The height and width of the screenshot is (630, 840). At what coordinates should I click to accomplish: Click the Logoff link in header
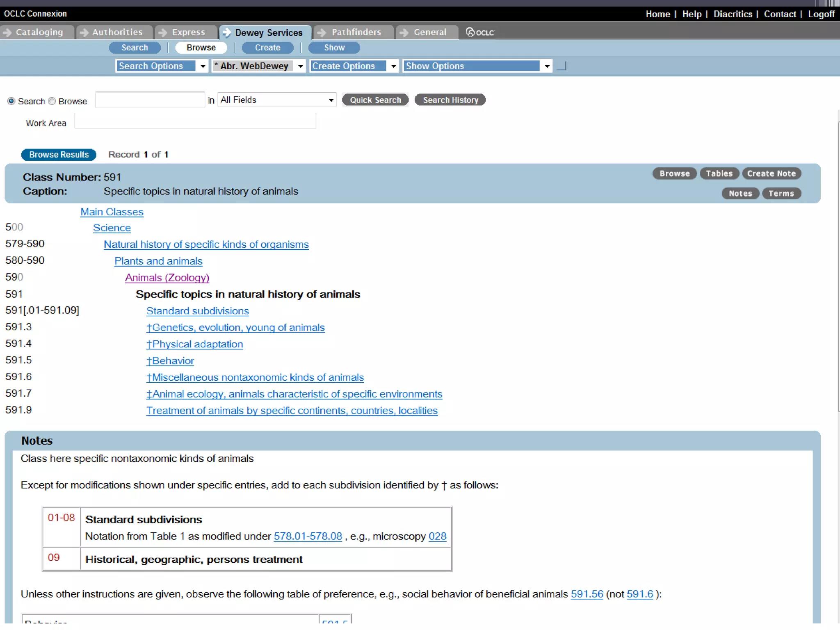coord(821,14)
